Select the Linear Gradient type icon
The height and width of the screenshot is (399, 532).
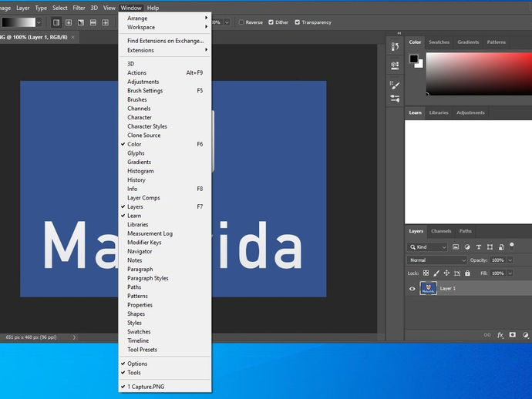click(56, 22)
